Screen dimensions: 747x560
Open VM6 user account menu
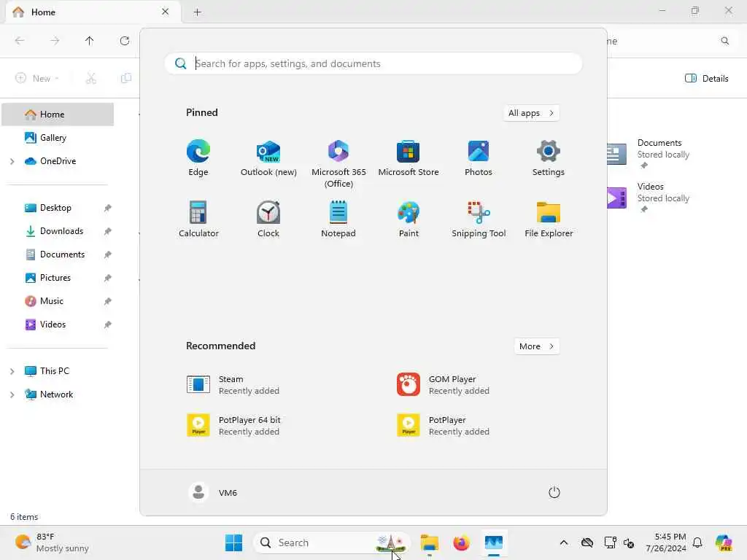click(x=213, y=492)
